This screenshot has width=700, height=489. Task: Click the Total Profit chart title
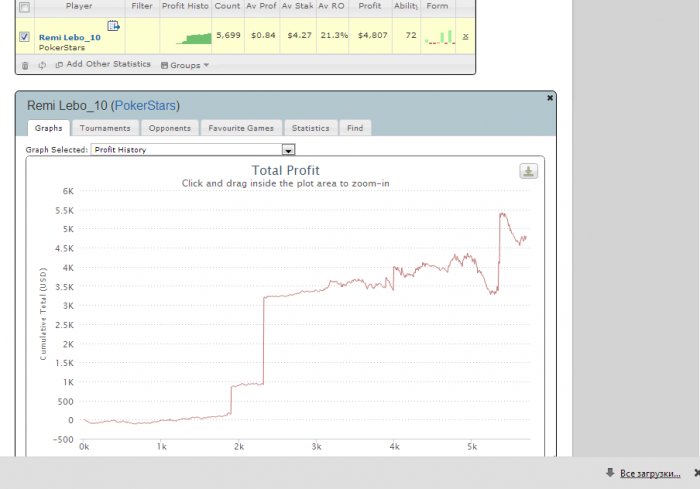286,171
